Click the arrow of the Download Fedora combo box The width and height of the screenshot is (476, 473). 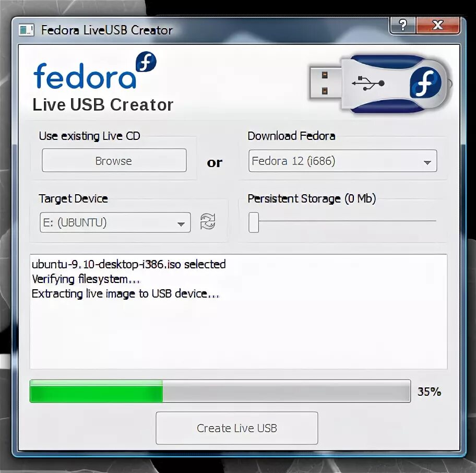[x=427, y=162]
